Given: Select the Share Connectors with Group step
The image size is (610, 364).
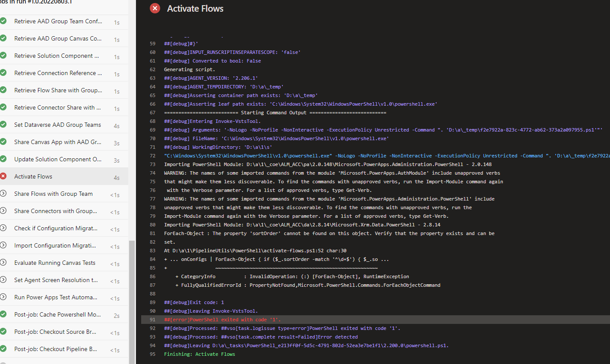Looking at the screenshot, I should 56,211.
